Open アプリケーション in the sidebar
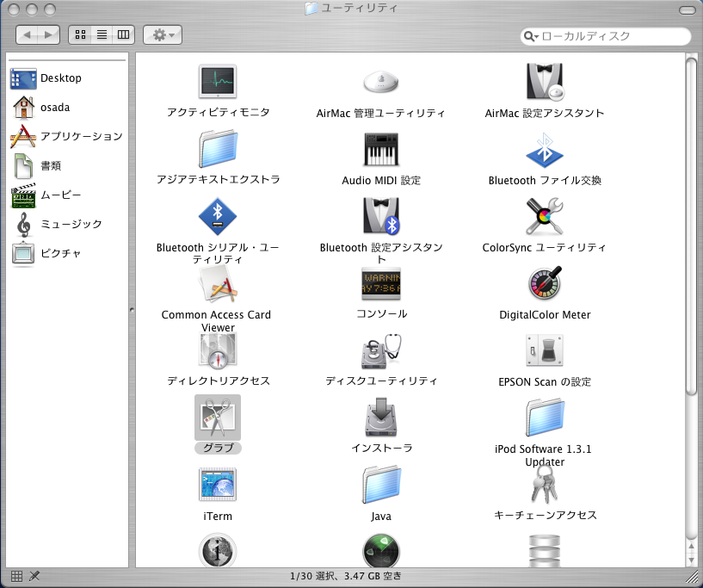Screen dimensions: 703x588 pos(66,136)
